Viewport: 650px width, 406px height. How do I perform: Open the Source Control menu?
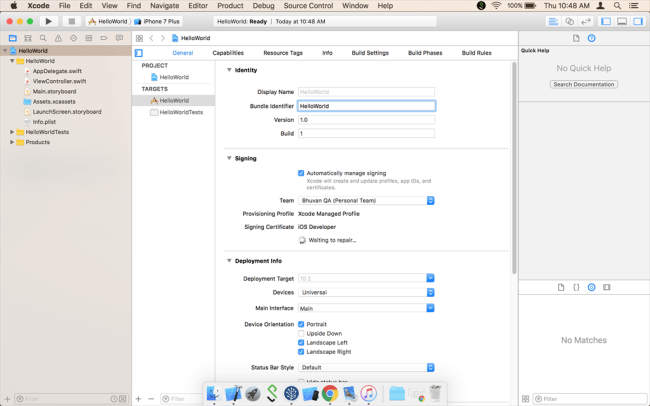pos(308,6)
